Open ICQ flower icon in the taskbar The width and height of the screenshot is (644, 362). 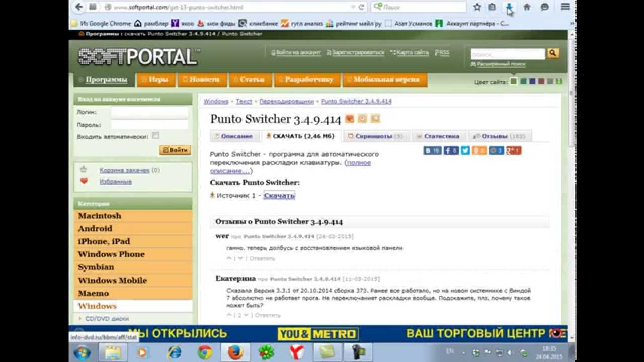pos(266,353)
